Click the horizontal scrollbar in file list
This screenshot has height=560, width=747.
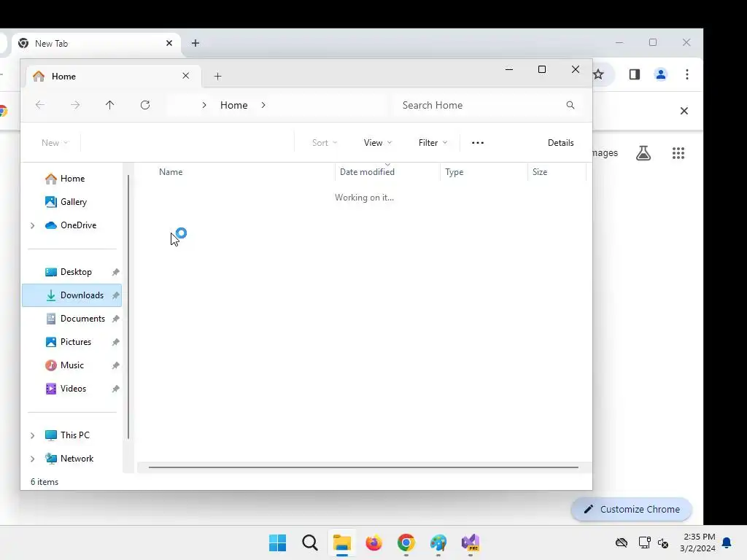pos(363,467)
